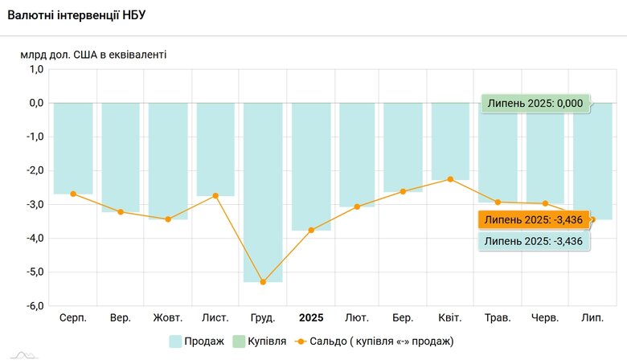Click the orange data point for Груд.

tap(263, 282)
